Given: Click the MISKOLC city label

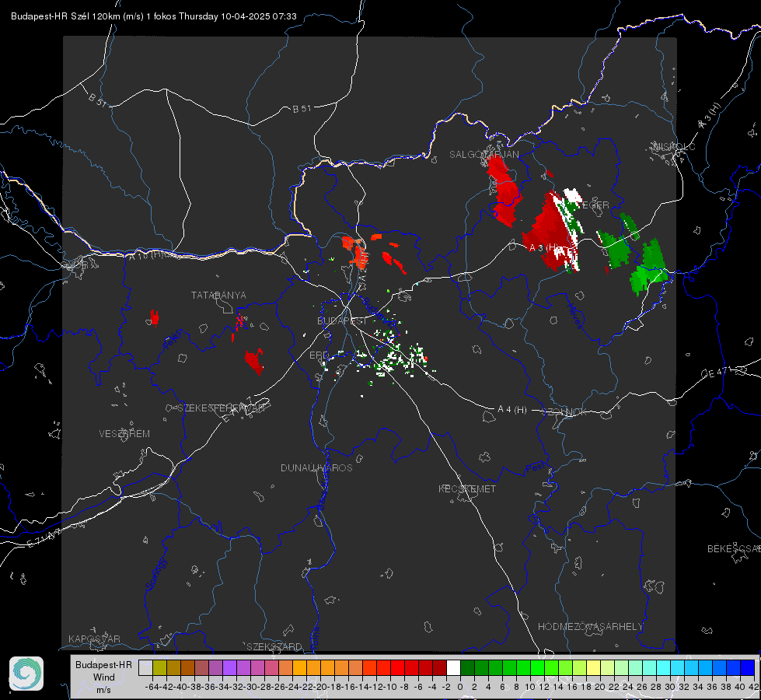Looking at the screenshot, I should pyautogui.click(x=674, y=146).
